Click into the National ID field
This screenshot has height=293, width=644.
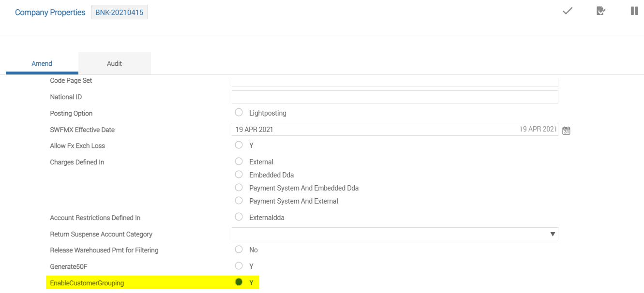click(395, 97)
